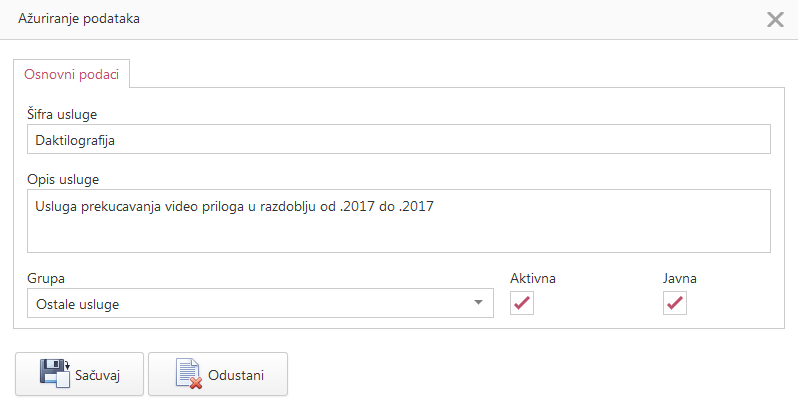Click the document with red X icon
This screenshot has width=798, height=413.
(187, 373)
